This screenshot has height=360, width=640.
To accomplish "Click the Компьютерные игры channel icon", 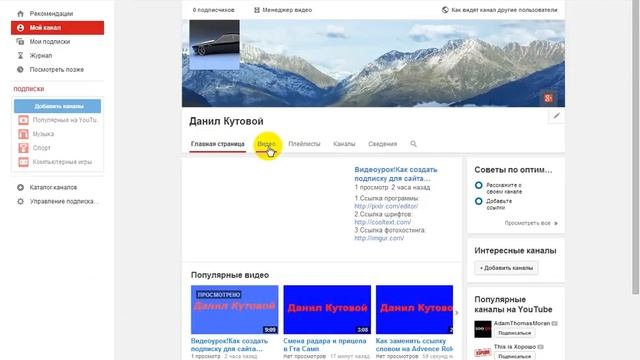I will pos(23,162).
